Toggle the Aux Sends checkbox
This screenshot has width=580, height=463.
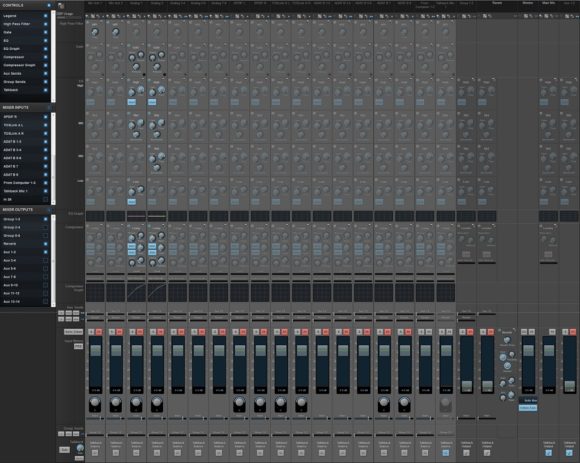point(45,74)
